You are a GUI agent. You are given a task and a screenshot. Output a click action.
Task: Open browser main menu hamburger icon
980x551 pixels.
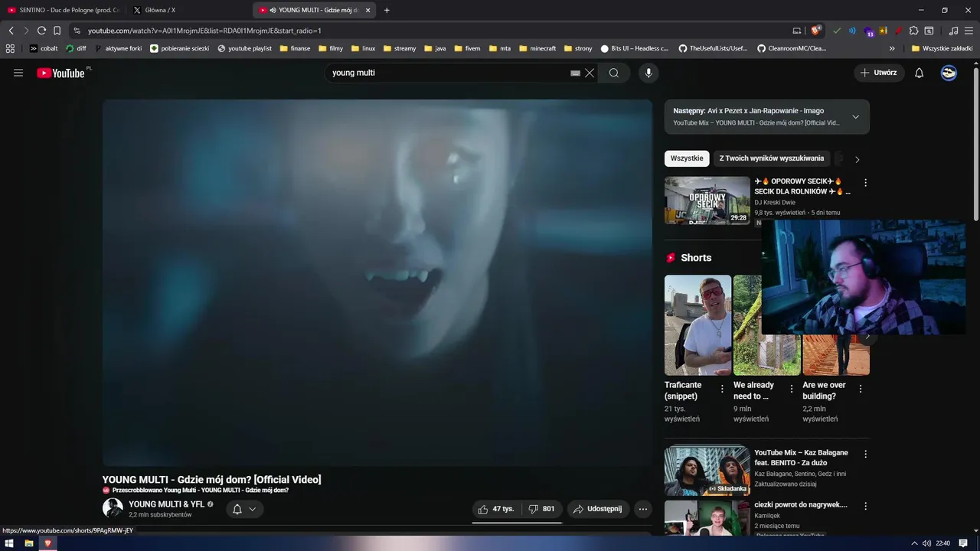(x=969, y=31)
